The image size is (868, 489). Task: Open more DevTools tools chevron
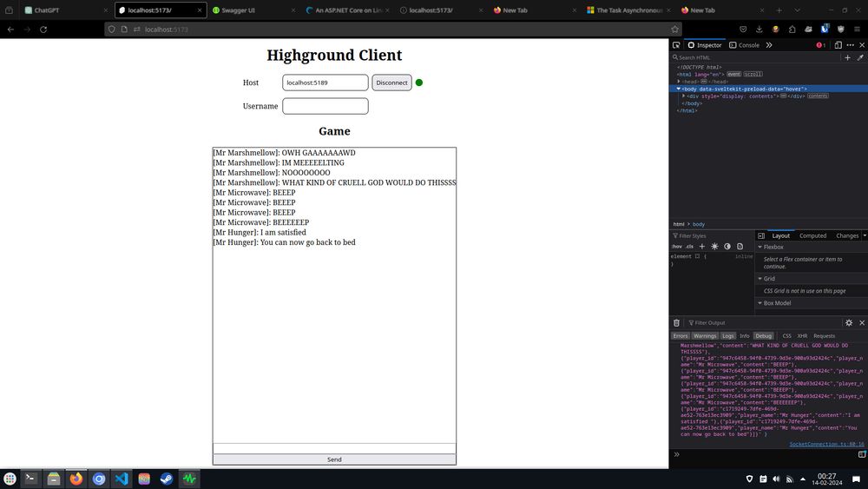point(769,45)
